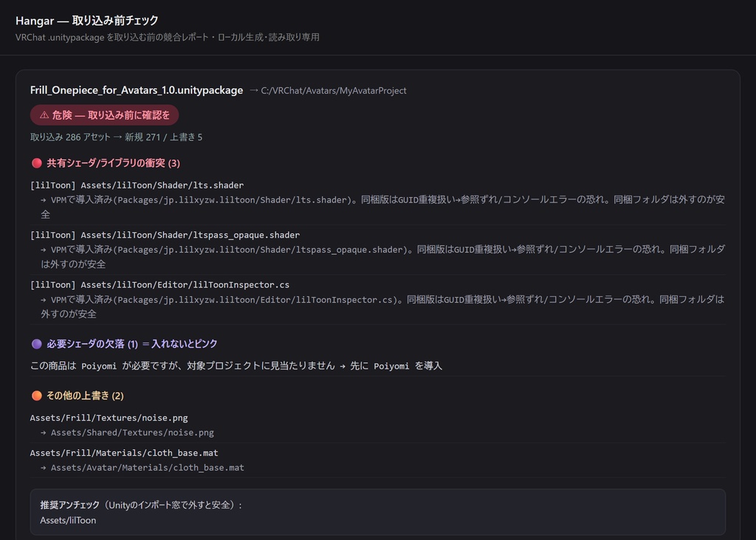Select the import summary 取り込み 286 アセット
Image resolution: width=756 pixels, height=540 pixels.
click(x=70, y=137)
